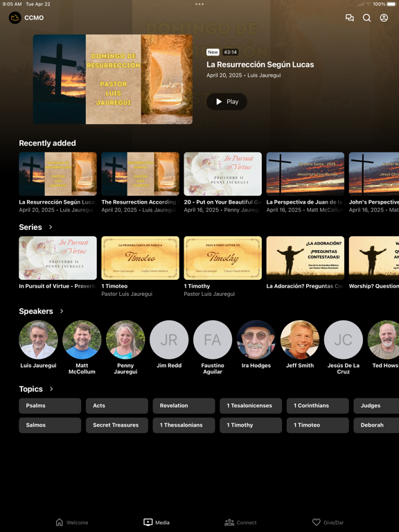The width and height of the screenshot is (399, 532).
Task: Choose the 1 Tesalonicenses topic
Action: (251, 406)
